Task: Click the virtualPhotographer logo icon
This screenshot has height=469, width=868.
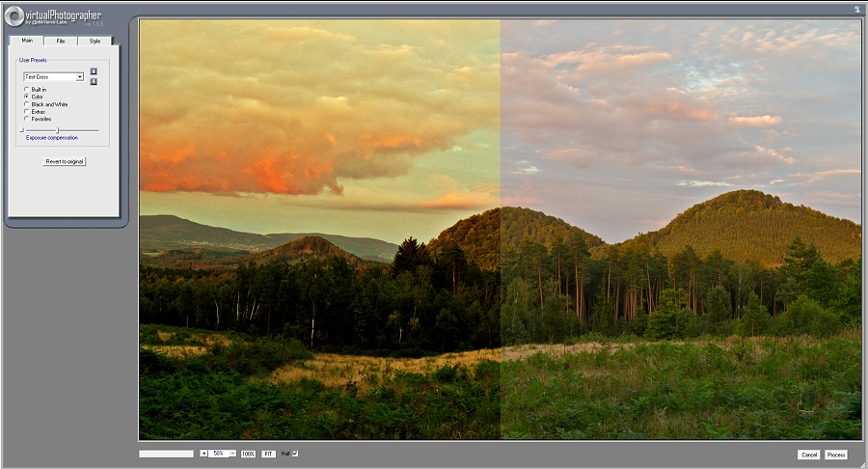Action: [14, 16]
